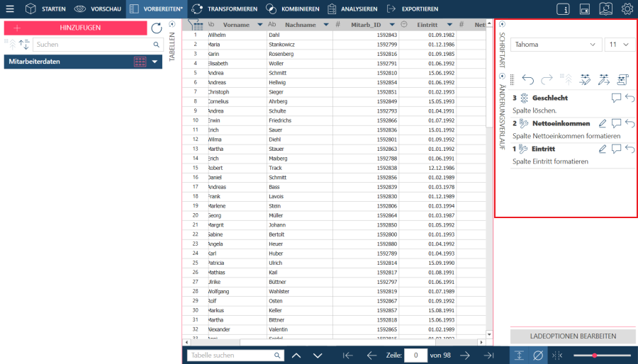This screenshot has width=638, height=364.
Task: Edit the Eintritt formatting change
Action: pos(603,149)
